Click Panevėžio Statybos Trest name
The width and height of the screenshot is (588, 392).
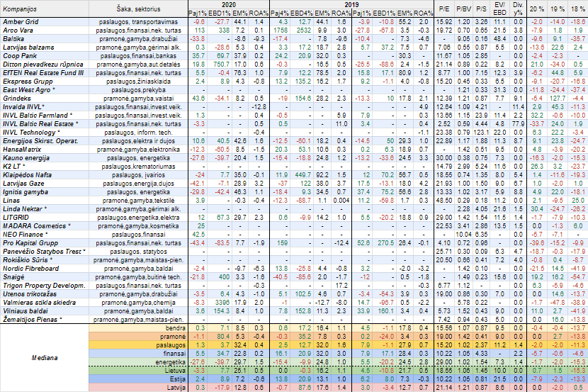point(44,252)
